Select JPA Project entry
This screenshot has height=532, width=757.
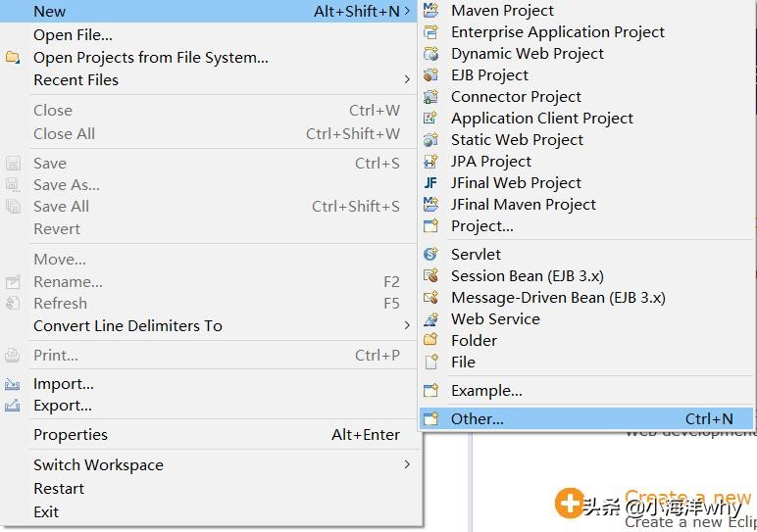click(x=586, y=161)
